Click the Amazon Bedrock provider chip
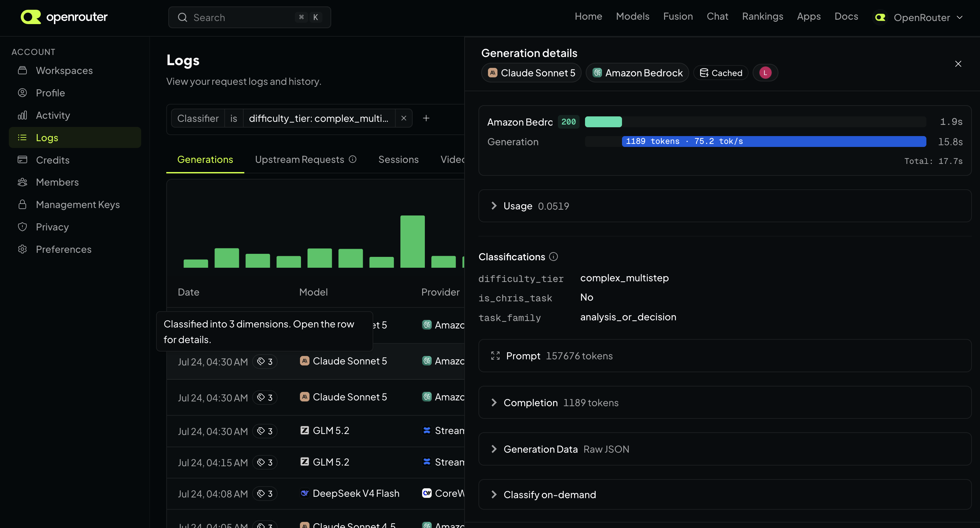 click(638, 73)
